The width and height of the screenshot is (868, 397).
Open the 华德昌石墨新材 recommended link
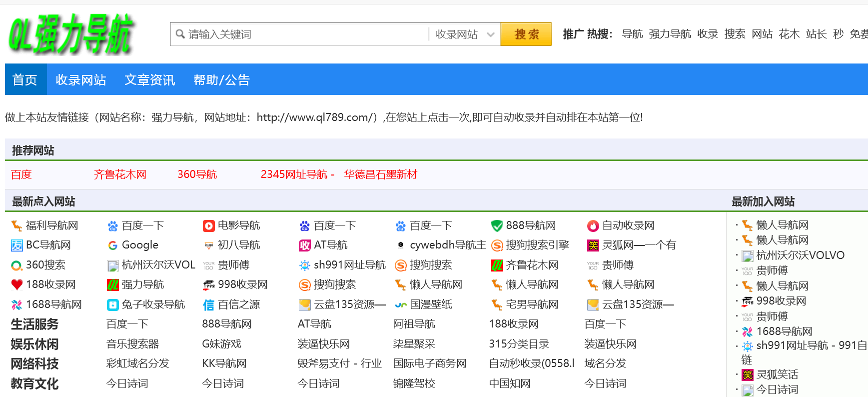point(381,174)
